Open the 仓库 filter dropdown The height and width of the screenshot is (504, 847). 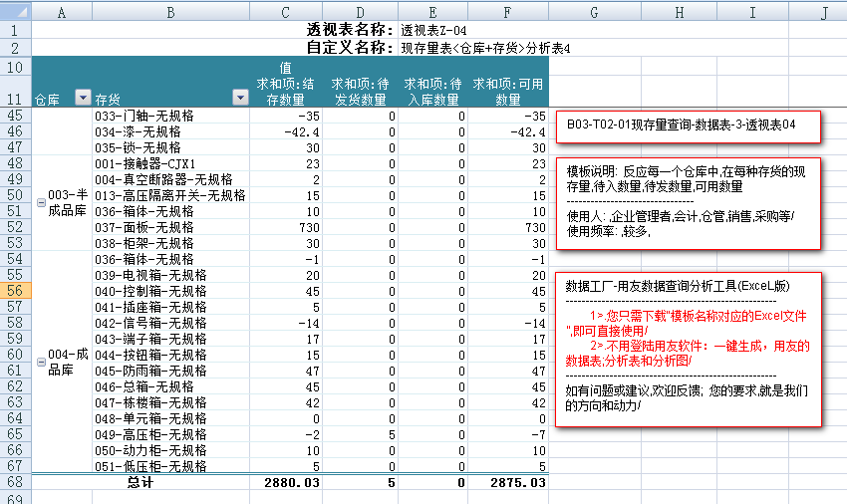83,98
